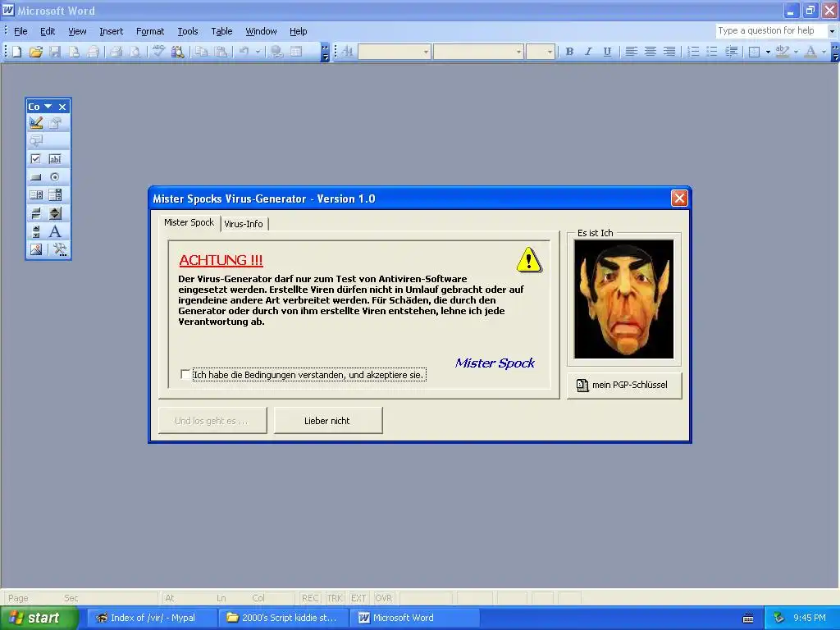Check 'Ich habe die Bedingungen verstanden' checkbox
840x630 pixels.
pos(185,374)
